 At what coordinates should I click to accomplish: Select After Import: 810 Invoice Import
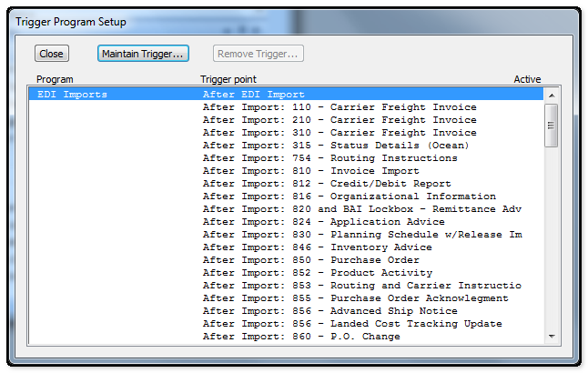click(322, 171)
